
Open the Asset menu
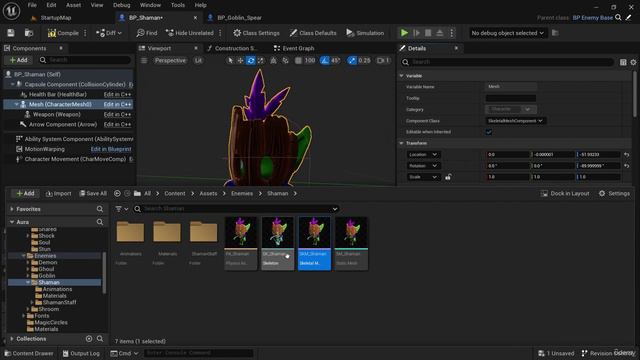tap(73, 5)
